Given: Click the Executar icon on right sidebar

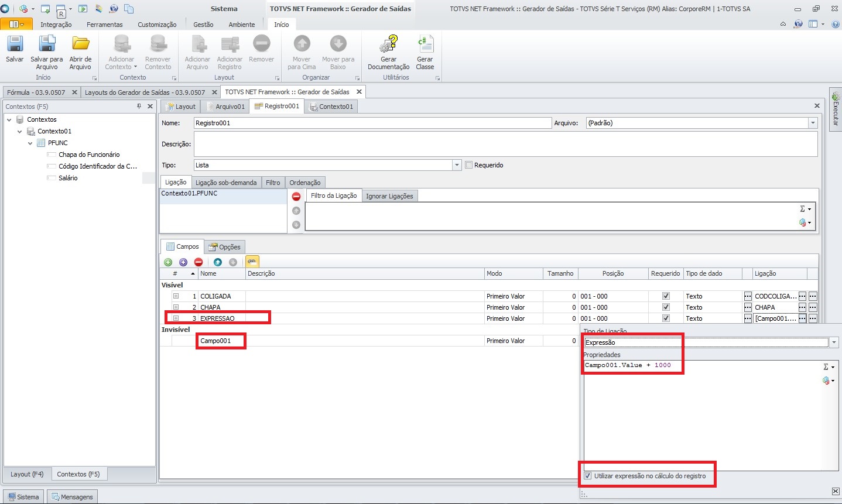Looking at the screenshot, I should point(836,97).
